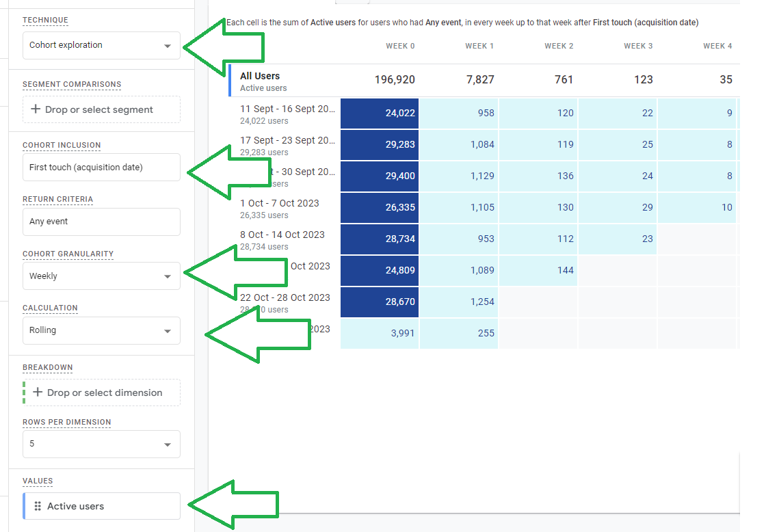Click the Drop or select segment box
The image size is (766, 532).
[x=101, y=109]
